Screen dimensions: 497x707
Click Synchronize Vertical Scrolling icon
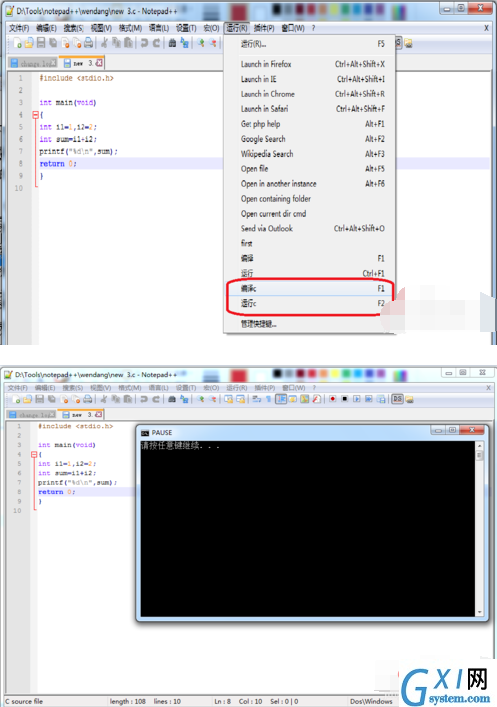click(x=229, y=399)
